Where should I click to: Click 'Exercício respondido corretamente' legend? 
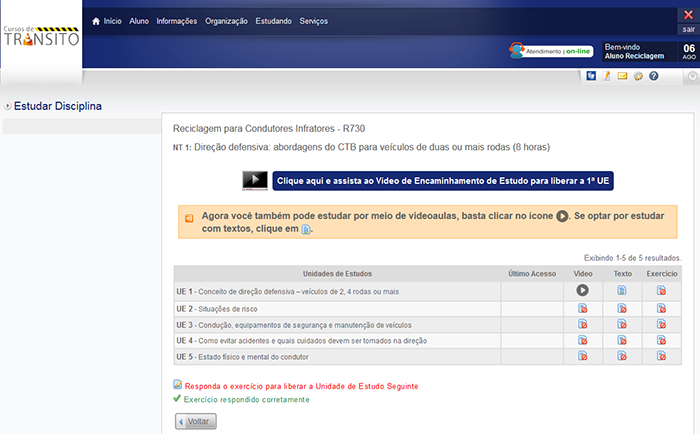click(246, 399)
